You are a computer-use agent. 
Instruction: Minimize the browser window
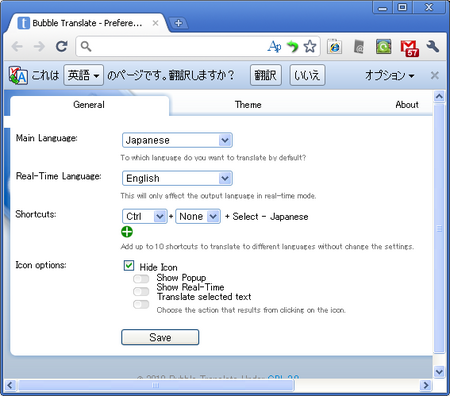point(382,7)
